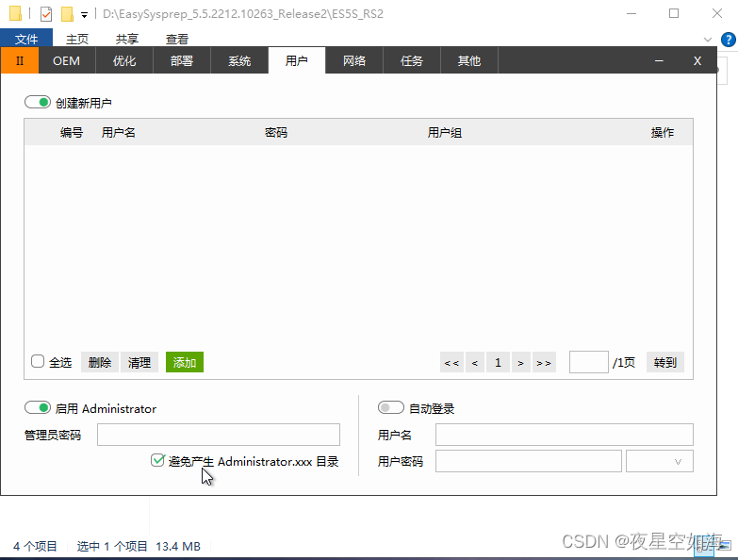Click the properties checkmark quick access icon
The image size is (738, 560).
point(46,14)
